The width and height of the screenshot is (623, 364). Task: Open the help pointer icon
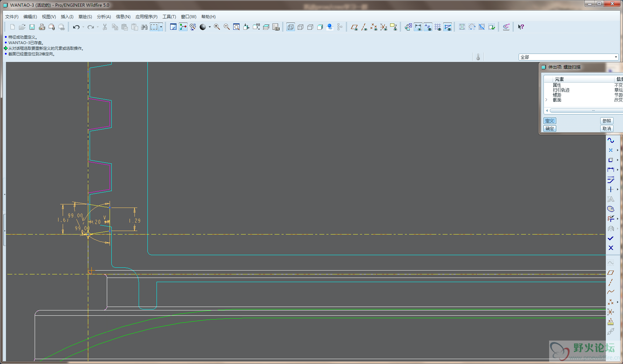click(x=521, y=27)
